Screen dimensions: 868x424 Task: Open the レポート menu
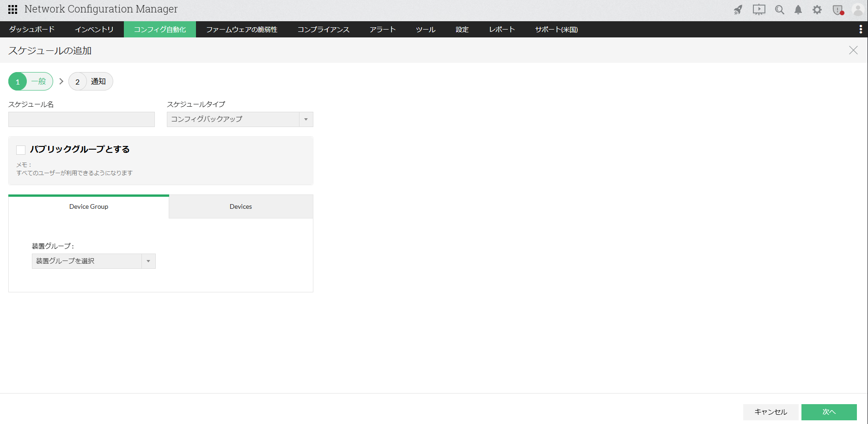point(502,30)
